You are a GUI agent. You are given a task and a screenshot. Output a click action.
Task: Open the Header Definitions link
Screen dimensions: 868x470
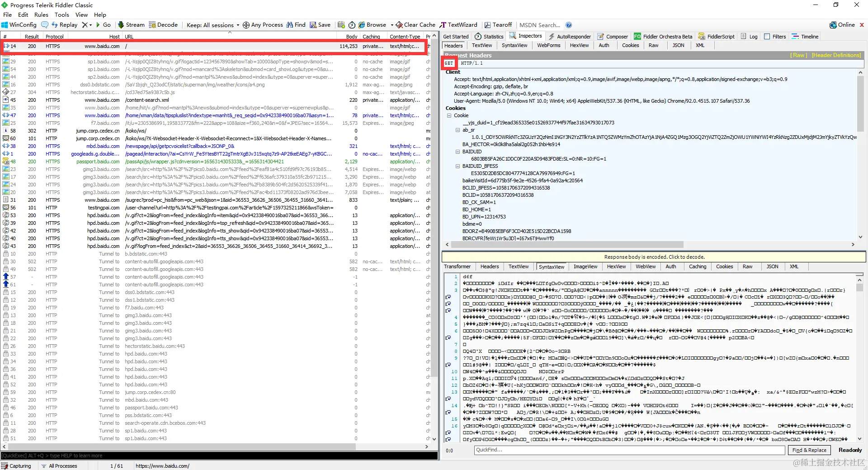click(836, 55)
